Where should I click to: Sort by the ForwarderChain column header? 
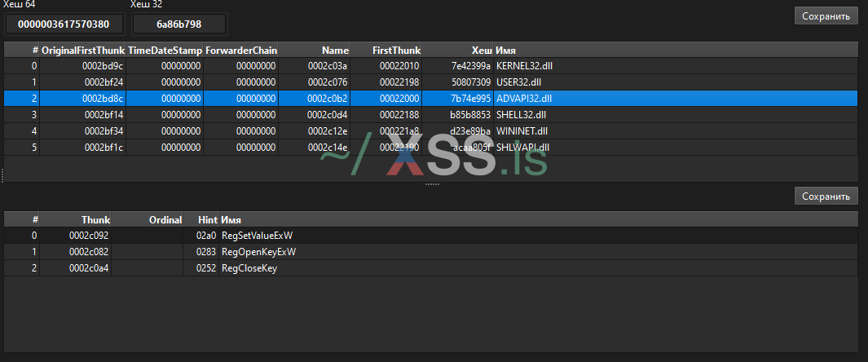point(240,50)
